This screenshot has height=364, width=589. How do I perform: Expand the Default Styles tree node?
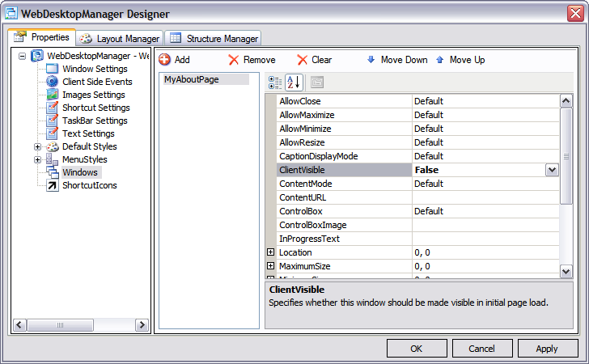tap(37, 146)
